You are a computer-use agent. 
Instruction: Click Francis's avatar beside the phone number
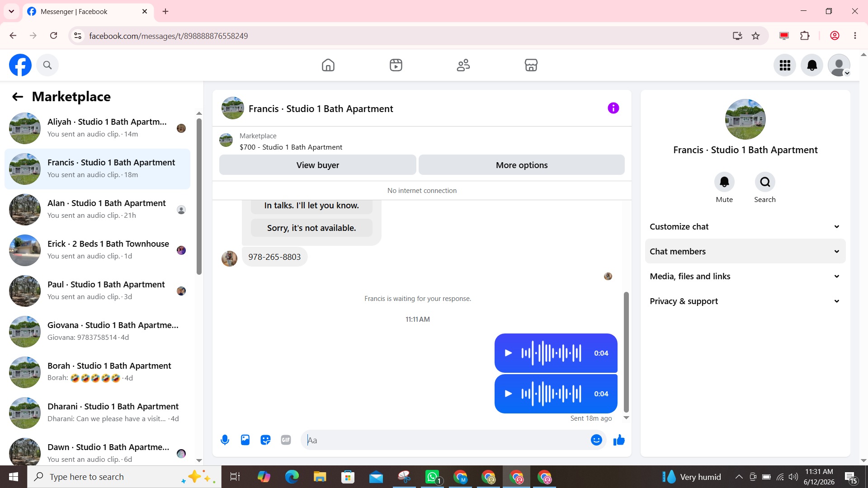[x=229, y=258]
